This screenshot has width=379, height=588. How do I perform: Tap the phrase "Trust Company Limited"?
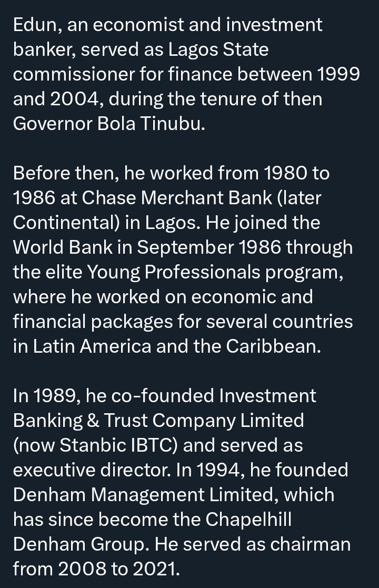[x=204, y=421]
